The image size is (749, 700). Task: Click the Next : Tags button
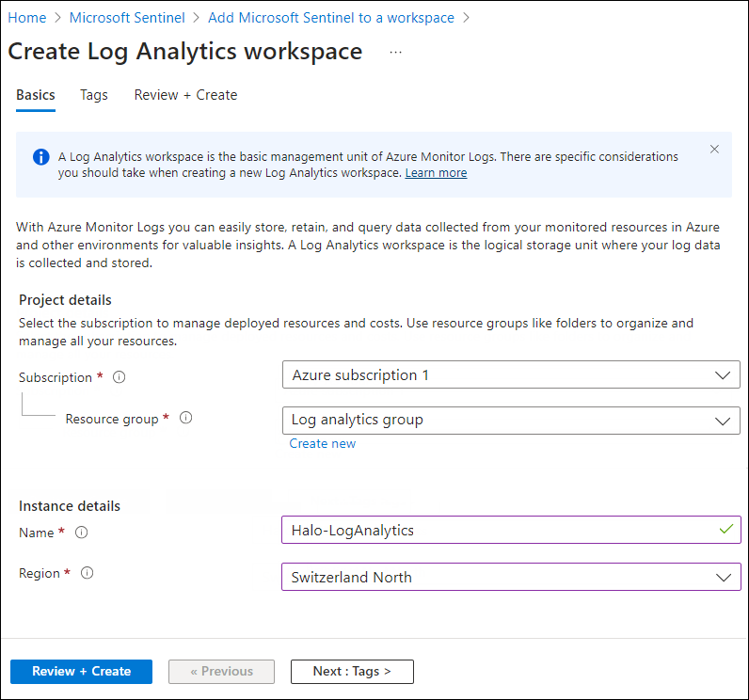(352, 672)
